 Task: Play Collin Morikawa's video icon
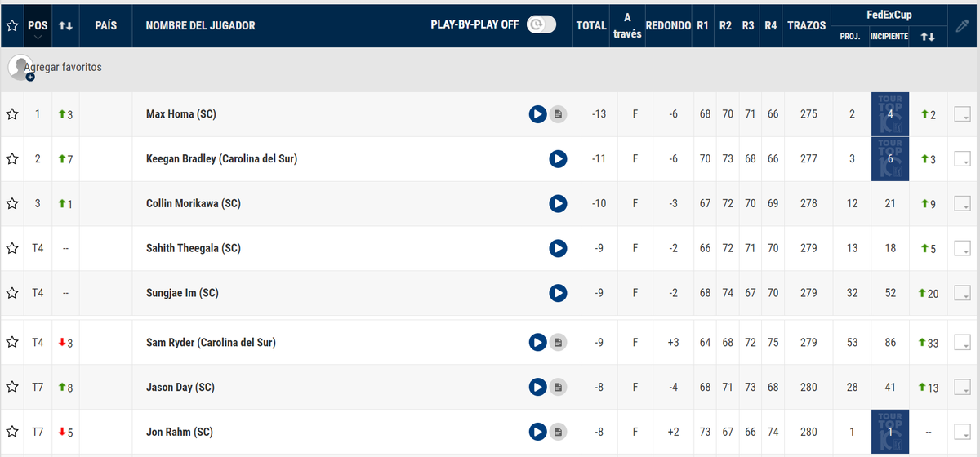coord(558,203)
